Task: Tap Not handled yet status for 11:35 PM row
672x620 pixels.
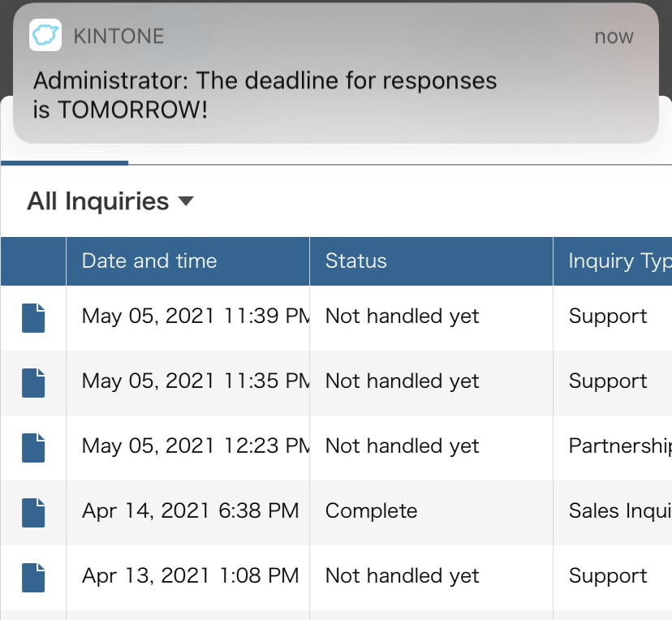Action: pos(403,381)
